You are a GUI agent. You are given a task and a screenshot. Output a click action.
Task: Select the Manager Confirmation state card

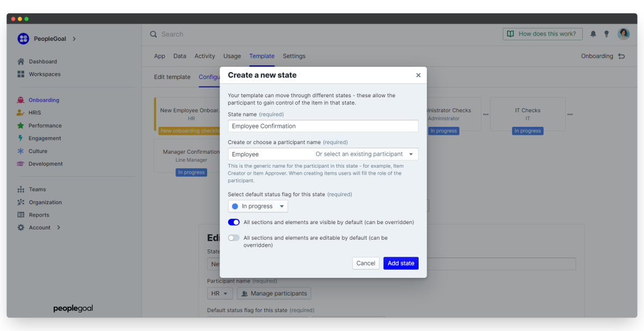click(187, 156)
